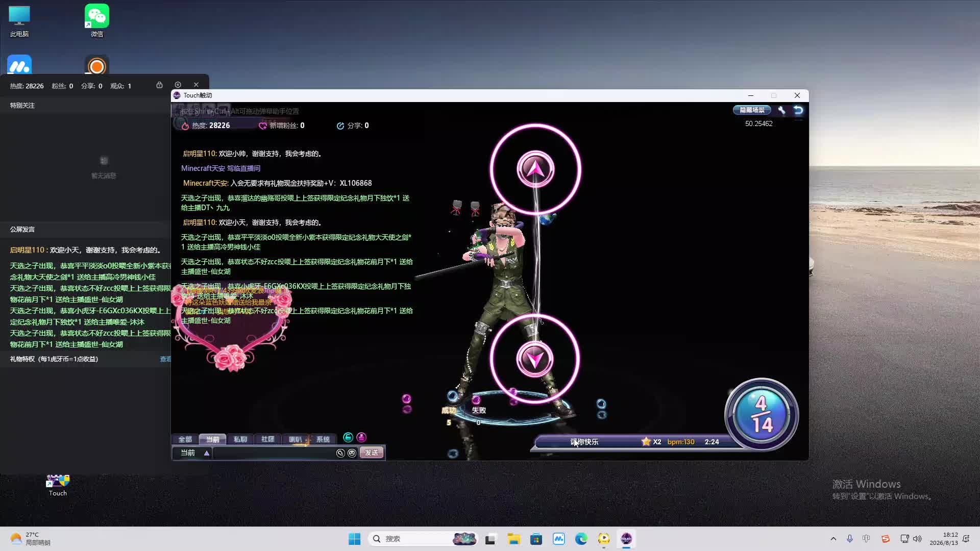Click the 2:24 song timer

pyautogui.click(x=712, y=442)
